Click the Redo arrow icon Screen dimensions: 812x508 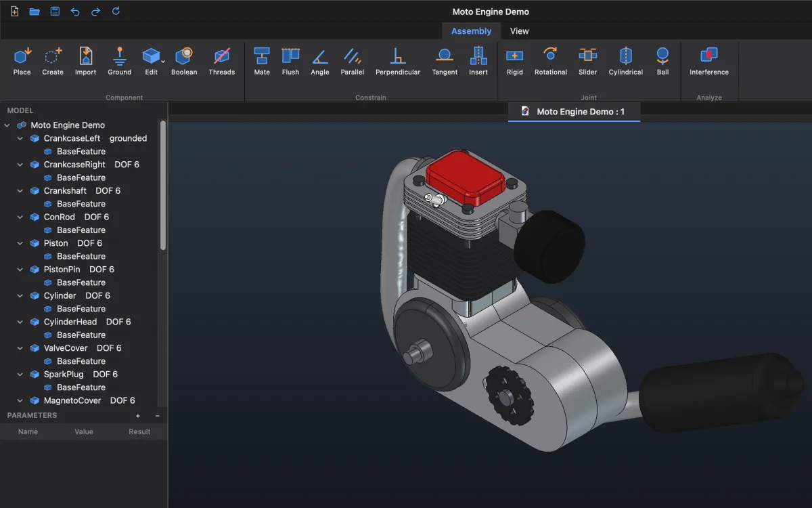(x=95, y=12)
